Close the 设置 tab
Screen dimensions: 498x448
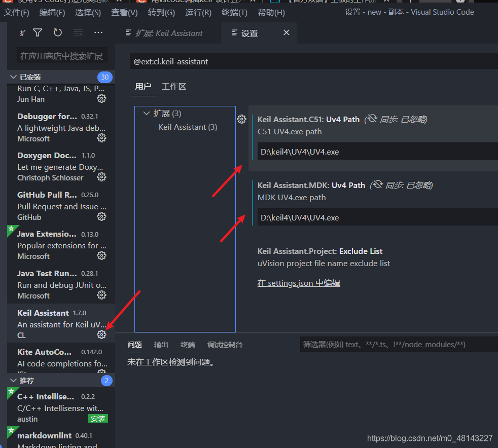pos(287,32)
